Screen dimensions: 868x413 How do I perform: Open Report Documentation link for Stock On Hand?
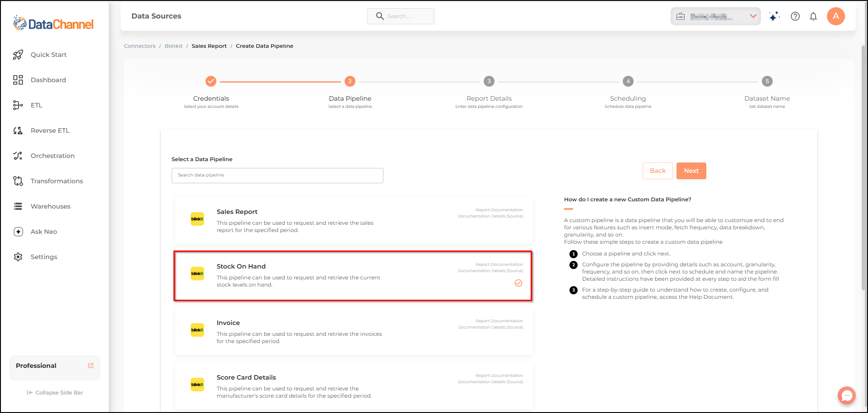[x=499, y=265]
